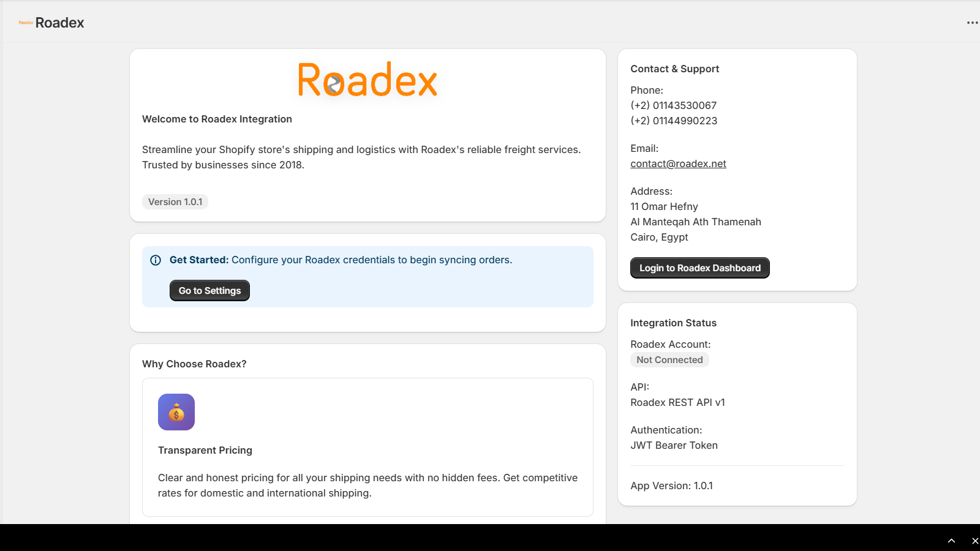
Task: Click the Integration Status heading
Action: coord(673,323)
